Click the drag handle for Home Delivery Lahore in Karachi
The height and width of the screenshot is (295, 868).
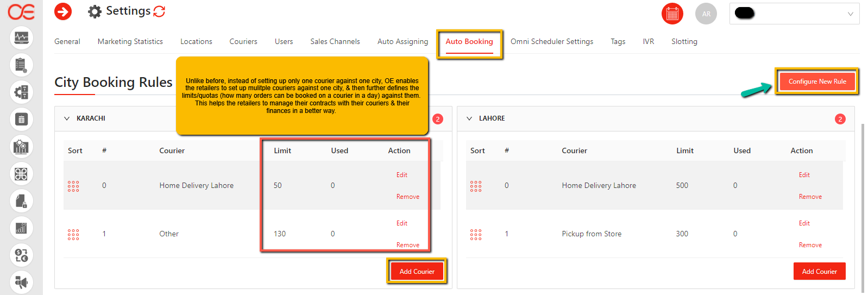pyautogui.click(x=73, y=186)
